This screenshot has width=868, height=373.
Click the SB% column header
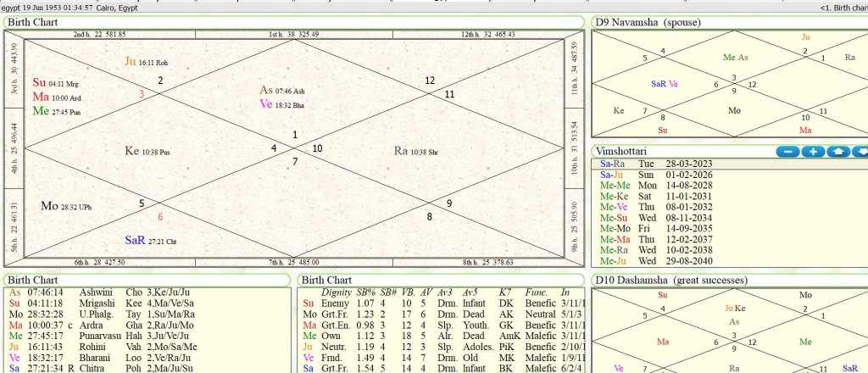pyautogui.click(x=367, y=292)
